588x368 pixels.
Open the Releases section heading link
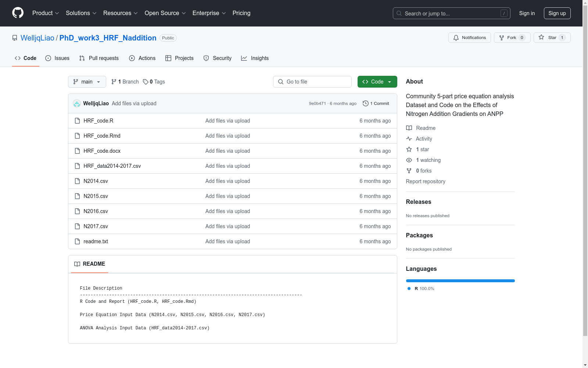pyautogui.click(x=419, y=202)
